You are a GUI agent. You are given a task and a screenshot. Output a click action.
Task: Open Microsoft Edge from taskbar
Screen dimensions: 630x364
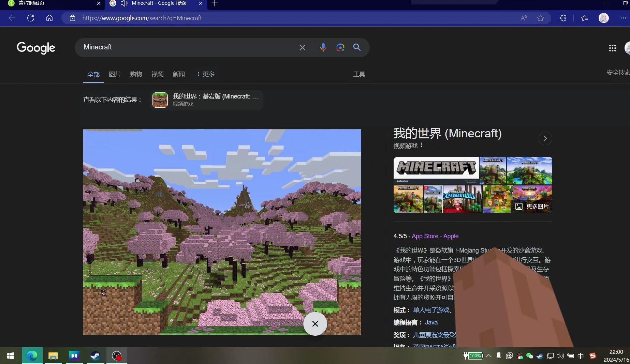click(x=32, y=356)
